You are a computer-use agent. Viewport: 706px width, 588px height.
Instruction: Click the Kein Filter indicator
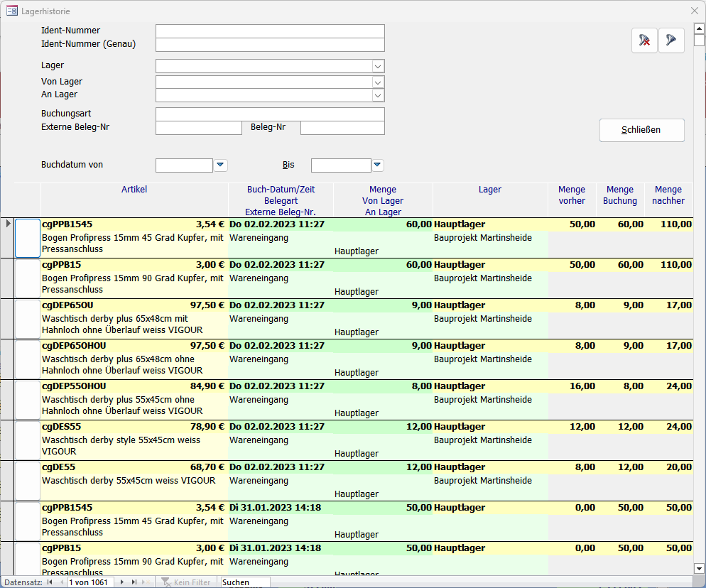[186, 582]
